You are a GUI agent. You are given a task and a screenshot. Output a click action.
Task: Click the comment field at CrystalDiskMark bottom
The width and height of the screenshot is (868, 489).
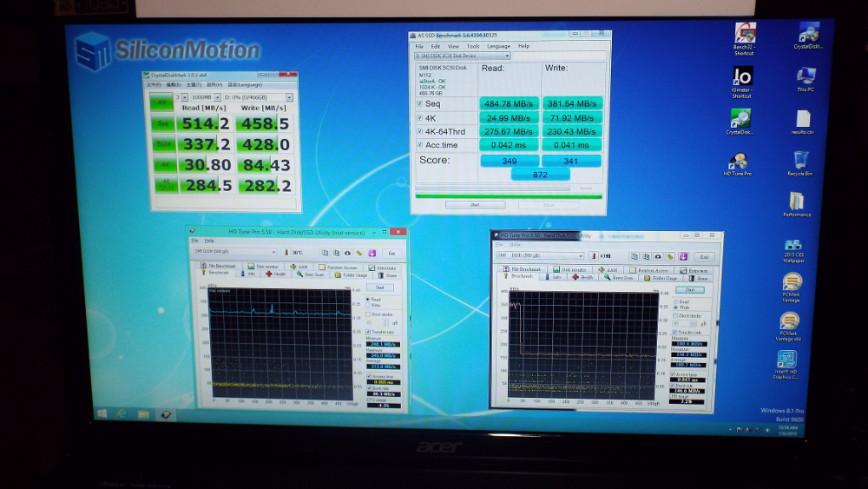[226, 202]
